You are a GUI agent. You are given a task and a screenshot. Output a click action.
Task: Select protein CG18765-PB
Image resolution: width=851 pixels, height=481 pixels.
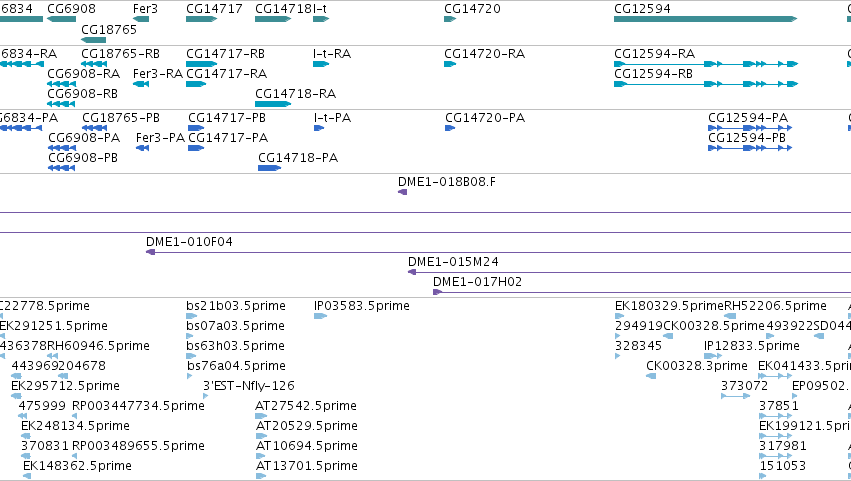pyautogui.click(x=120, y=118)
